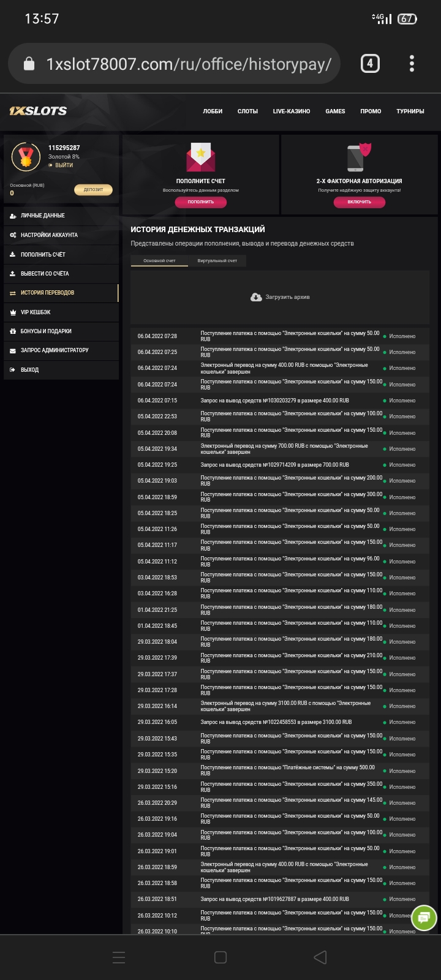
Task: Open live chat support bubble
Action: [424, 918]
